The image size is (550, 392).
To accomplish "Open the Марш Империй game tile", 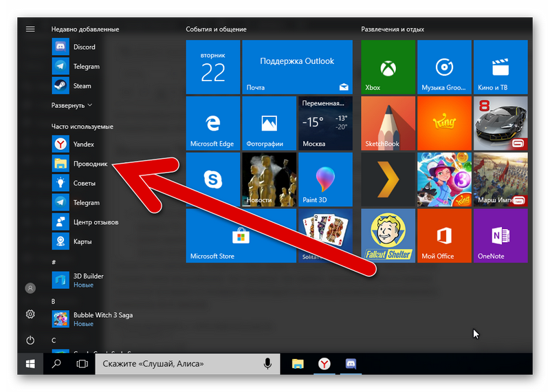I will [x=500, y=179].
